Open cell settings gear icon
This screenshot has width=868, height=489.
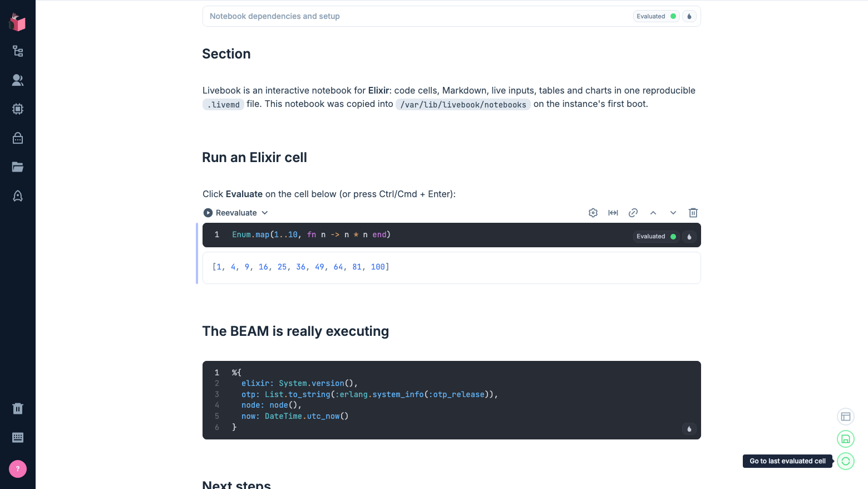click(x=593, y=213)
